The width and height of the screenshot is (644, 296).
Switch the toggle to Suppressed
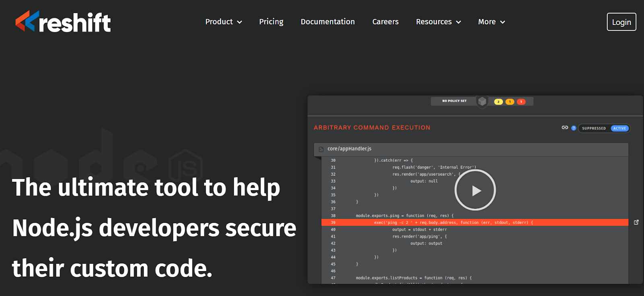click(594, 128)
